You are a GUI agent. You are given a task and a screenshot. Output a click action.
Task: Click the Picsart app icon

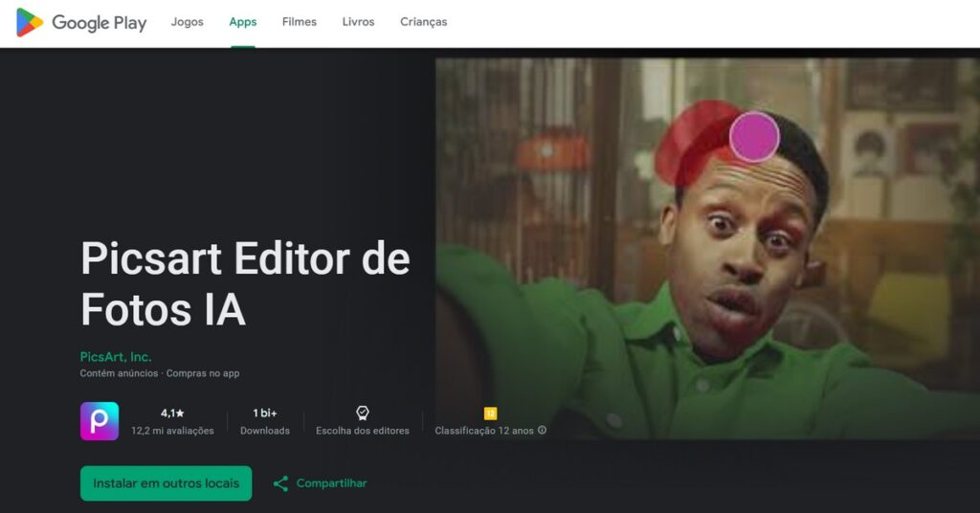tap(100, 421)
